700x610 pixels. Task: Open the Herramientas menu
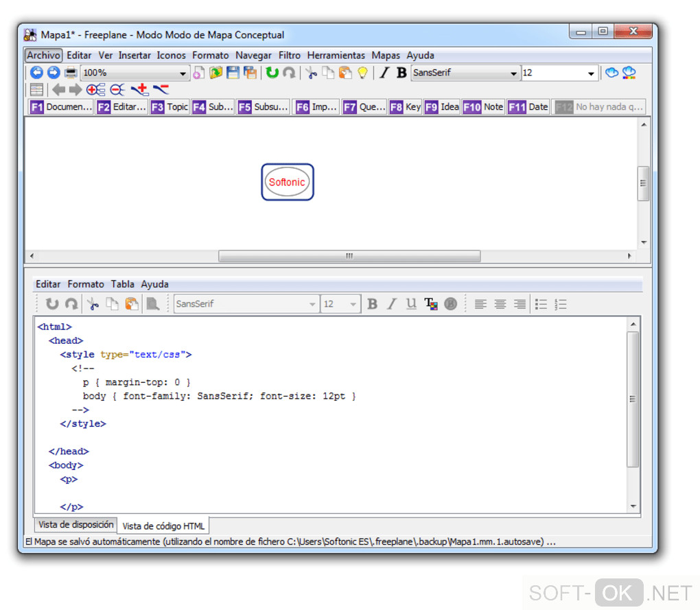pos(336,56)
